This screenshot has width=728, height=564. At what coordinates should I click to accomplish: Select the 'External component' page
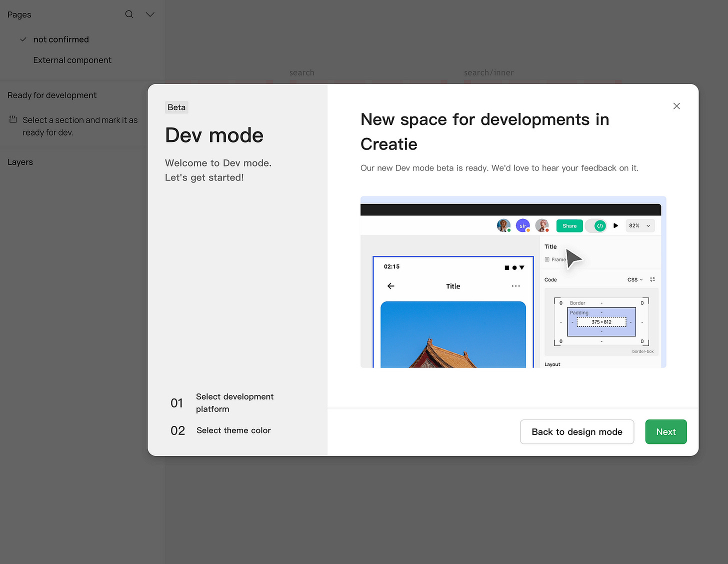72,60
